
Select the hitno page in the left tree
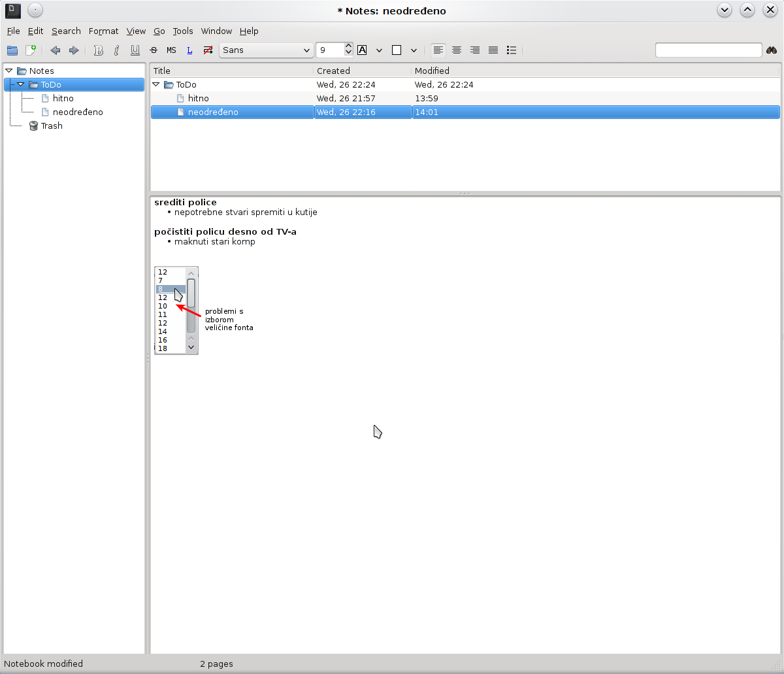click(63, 98)
